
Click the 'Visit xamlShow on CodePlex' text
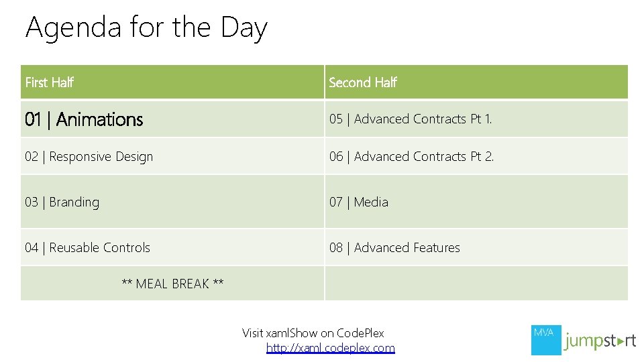(x=313, y=333)
